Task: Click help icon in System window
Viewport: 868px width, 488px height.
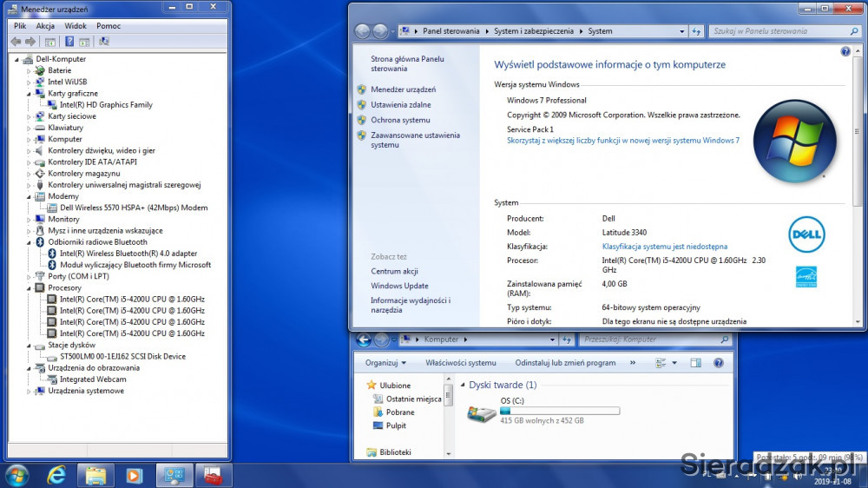Action: [x=845, y=51]
